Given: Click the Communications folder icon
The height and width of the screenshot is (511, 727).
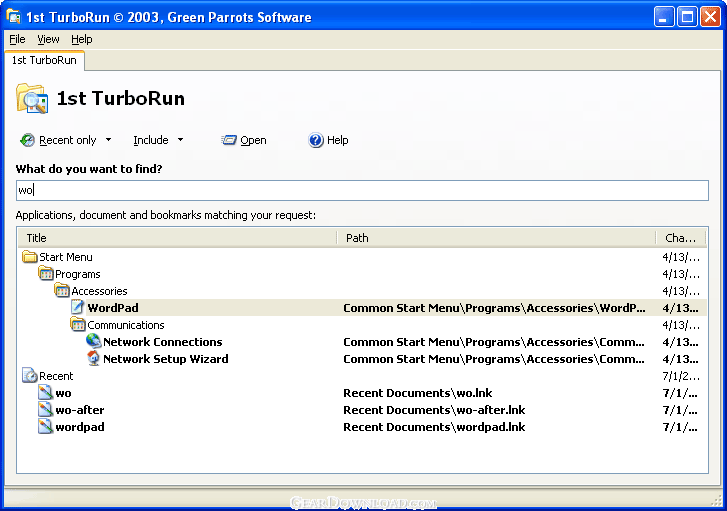Looking at the screenshot, I should pos(78,325).
